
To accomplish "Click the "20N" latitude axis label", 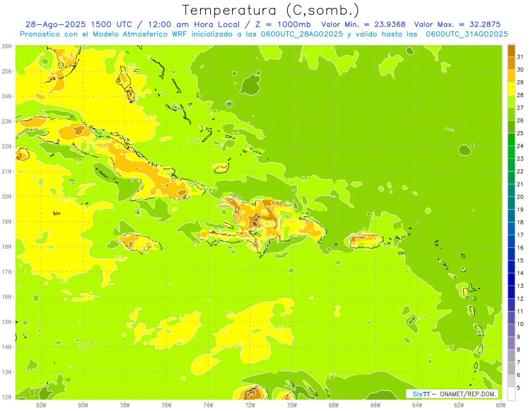I will [x=7, y=196].
